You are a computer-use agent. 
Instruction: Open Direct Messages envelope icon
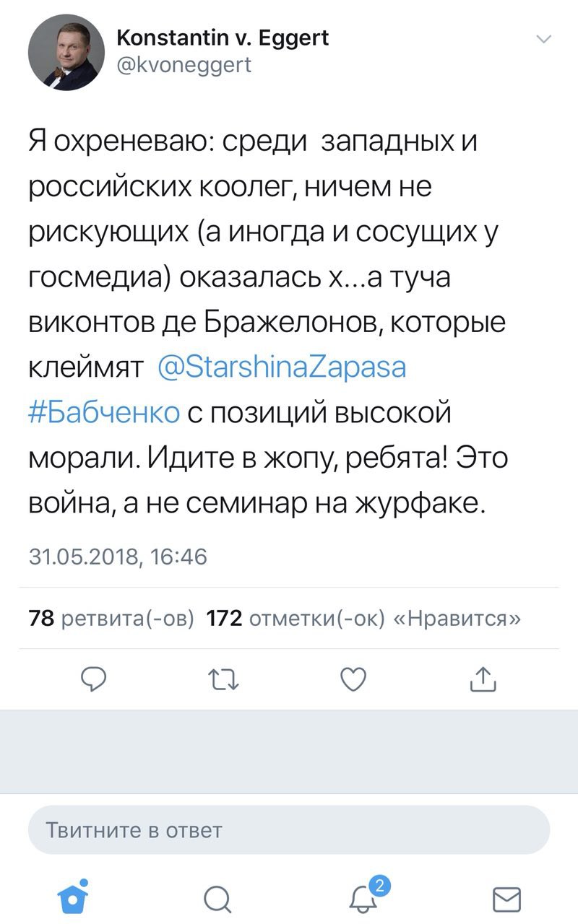point(506,899)
